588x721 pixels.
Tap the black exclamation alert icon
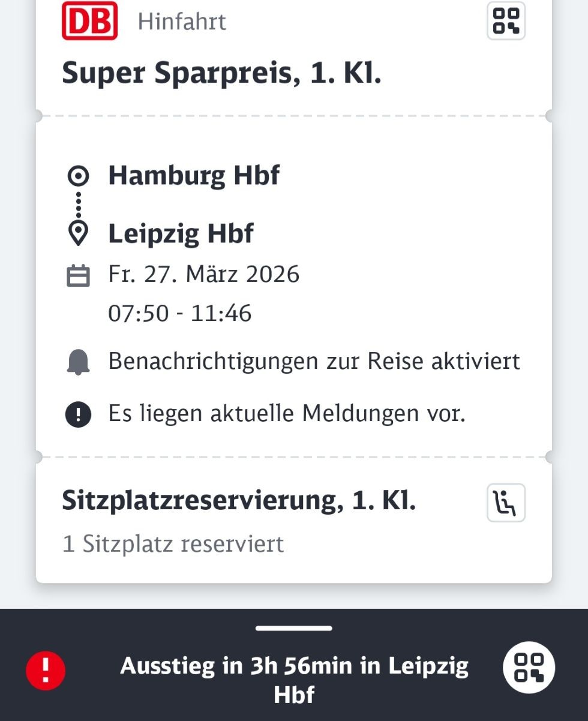[x=78, y=414]
